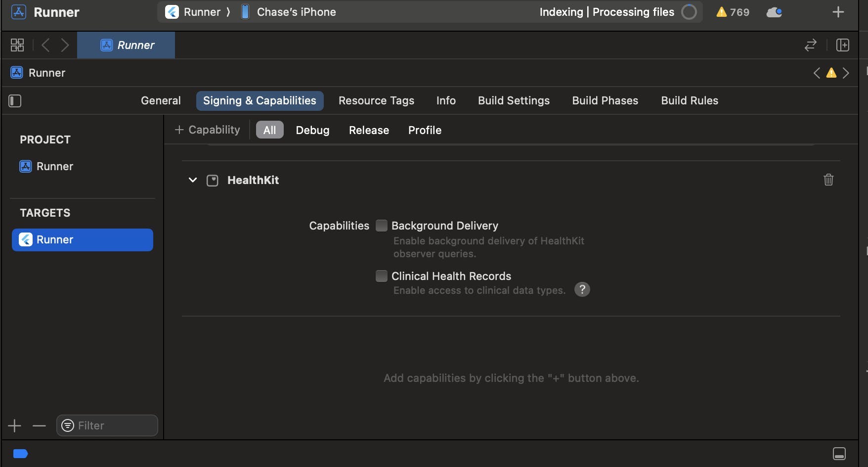Image resolution: width=868 pixels, height=467 pixels.
Task: Open the related items grid menu
Action: pyautogui.click(x=17, y=45)
